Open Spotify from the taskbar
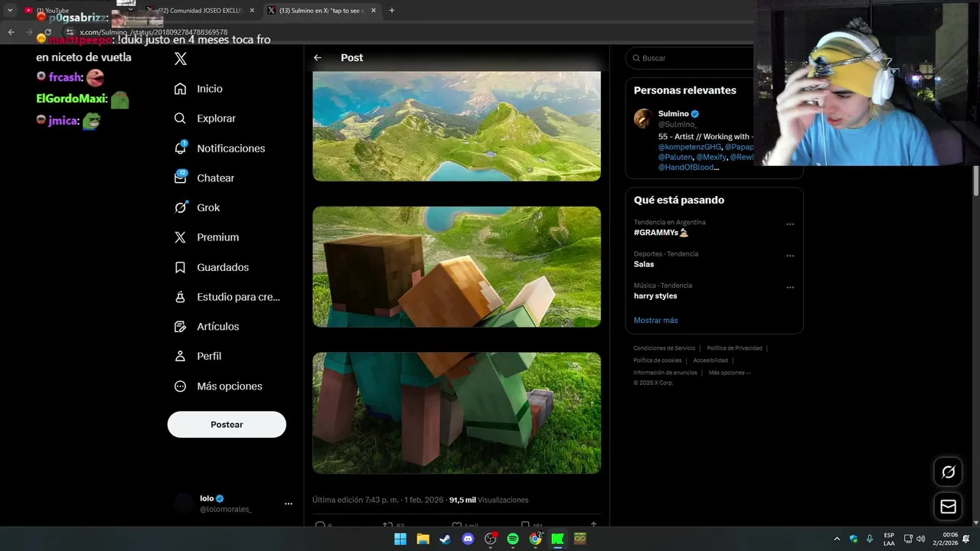980x551 pixels. click(513, 539)
